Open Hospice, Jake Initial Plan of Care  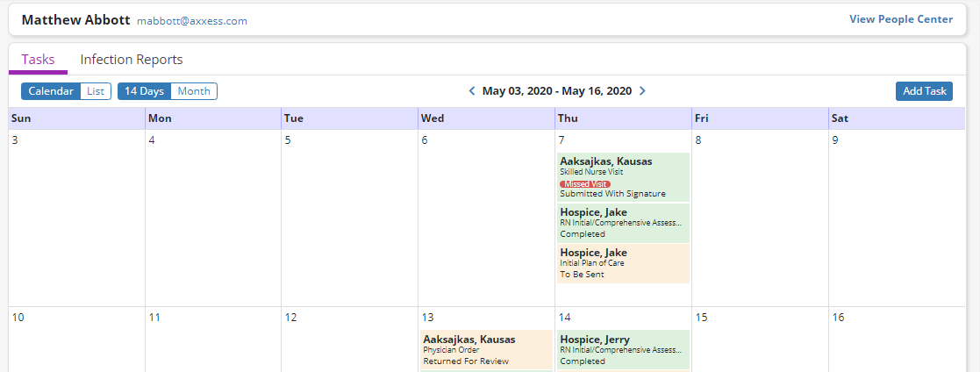point(623,263)
